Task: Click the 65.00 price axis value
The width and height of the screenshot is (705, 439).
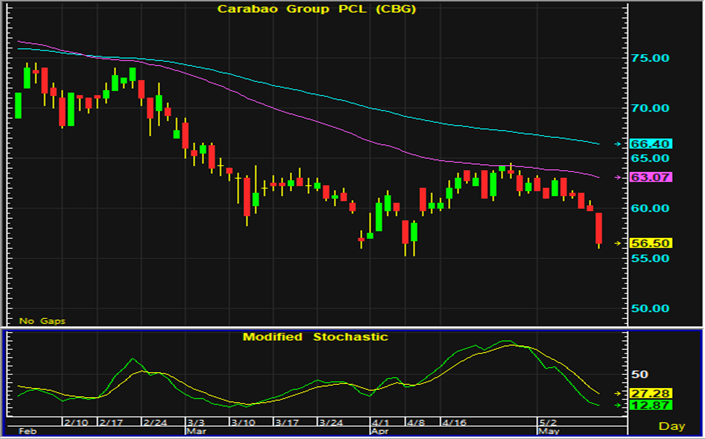Action: click(x=650, y=158)
